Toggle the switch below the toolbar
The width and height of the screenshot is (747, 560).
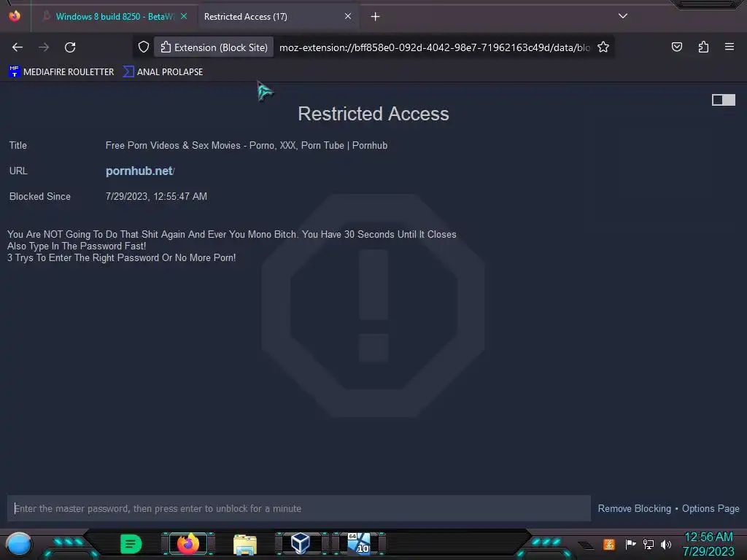(x=723, y=99)
